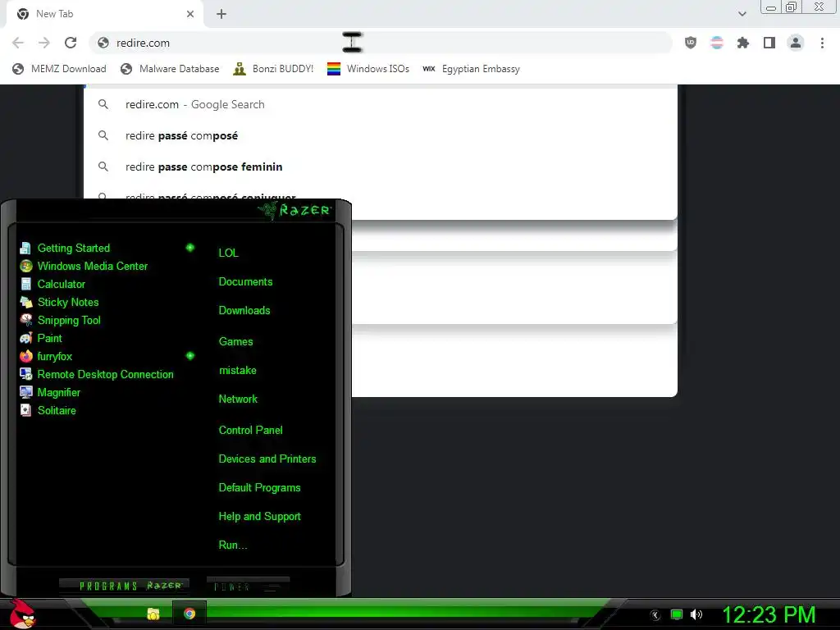The width and height of the screenshot is (840, 630).
Task: Toggle the Chrome side panel
Action: pos(769,43)
